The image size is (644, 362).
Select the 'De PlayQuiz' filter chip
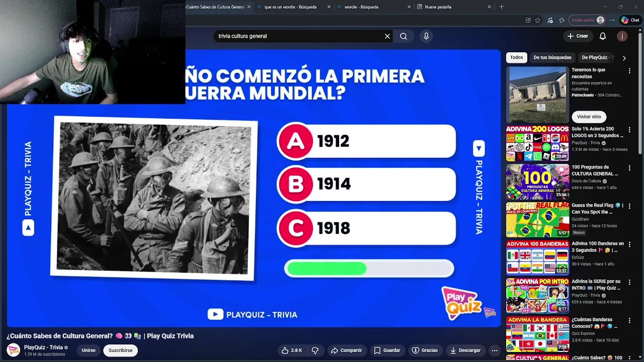(597, 57)
